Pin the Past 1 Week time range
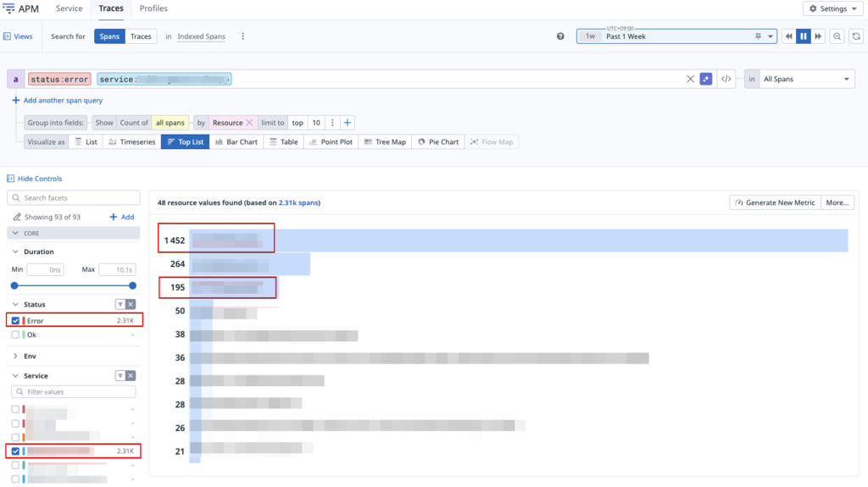Screen dimensions: 868x487 (x=758, y=36)
